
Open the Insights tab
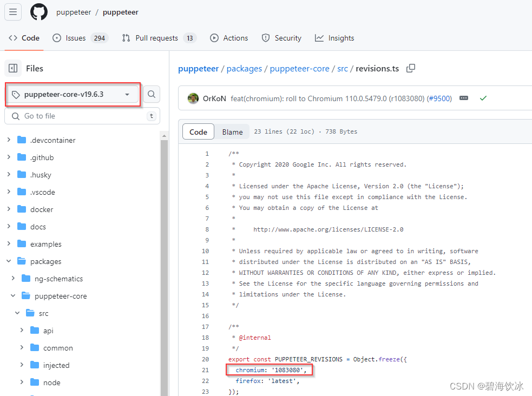pyautogui.click(x=334, y=38)
